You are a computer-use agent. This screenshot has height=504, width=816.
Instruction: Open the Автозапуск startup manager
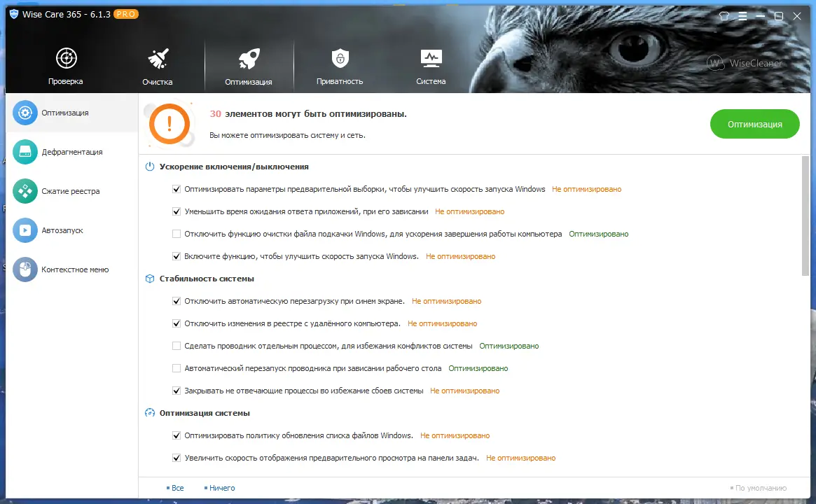[63, 230]
